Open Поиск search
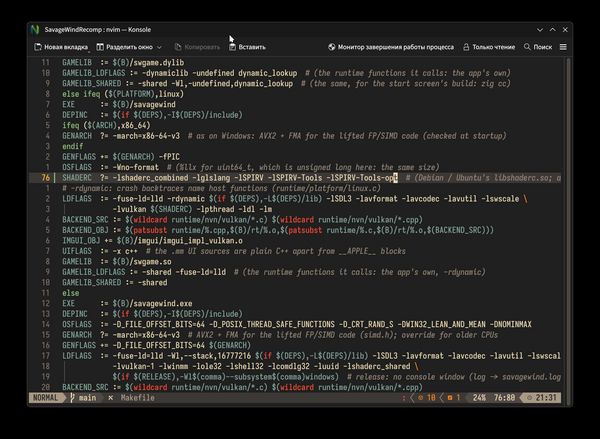Viewport: 600px width, 439px height. tap(538, 47)
